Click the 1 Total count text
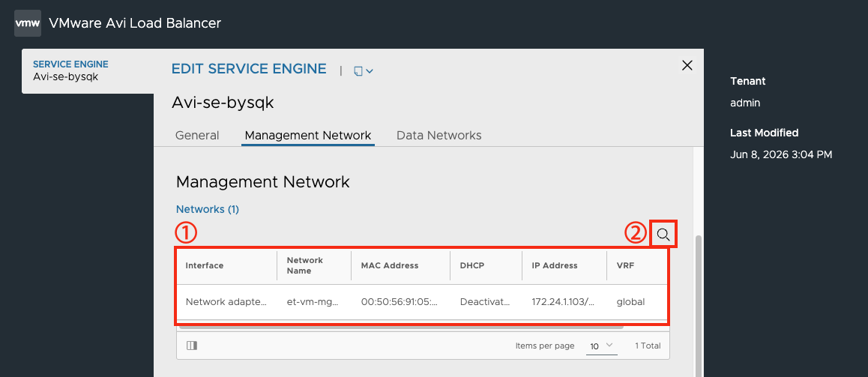This screenshot has height=377, width=868. click(x=648, y=346)
